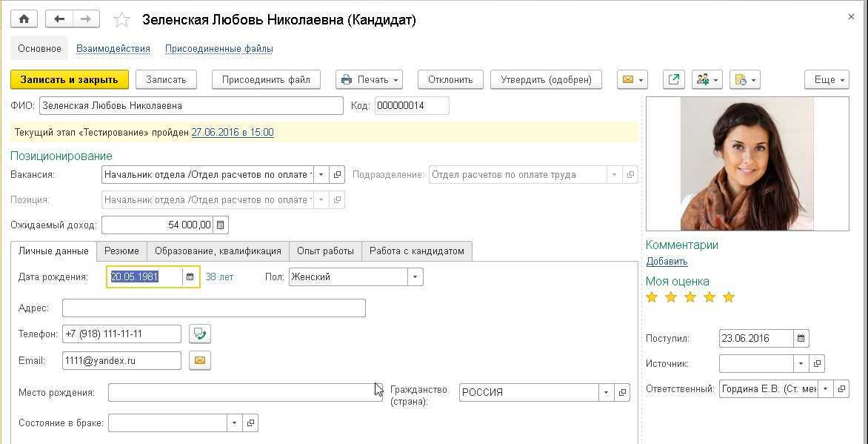Open the calculator for Ожидаемый доход
Image resolution: width=868 pixels, height=444 pixels.
tap(221, 225)
